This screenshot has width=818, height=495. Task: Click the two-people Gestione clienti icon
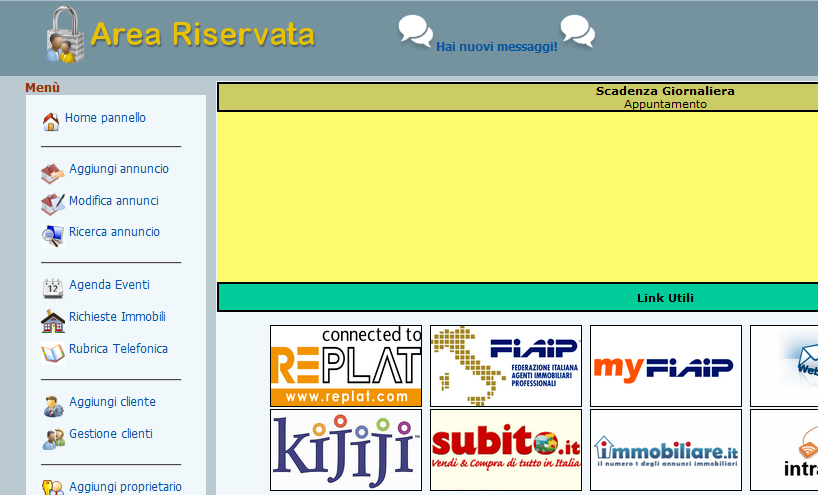coord(53,439)
